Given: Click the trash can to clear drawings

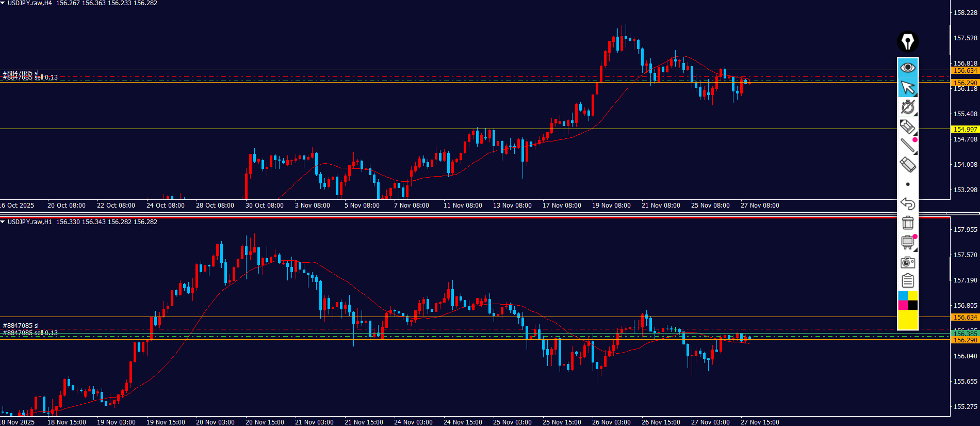Looking at the screenshot, I should click(x=908, y=223).
